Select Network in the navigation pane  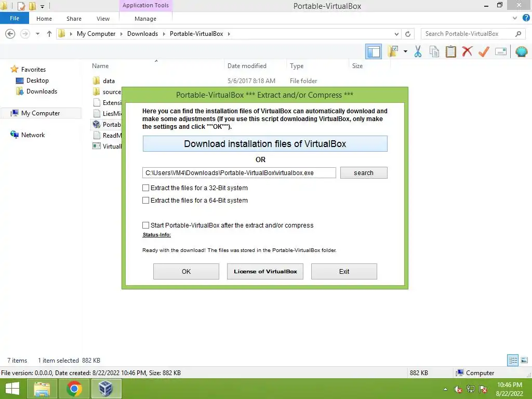tap(33, 135)
